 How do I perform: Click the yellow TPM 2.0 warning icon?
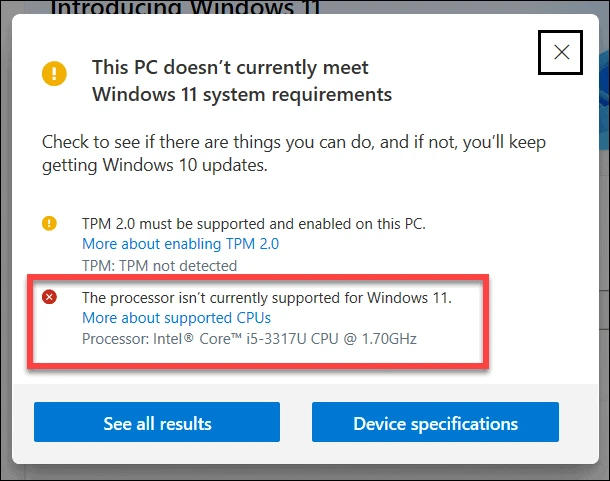(49, 223)
